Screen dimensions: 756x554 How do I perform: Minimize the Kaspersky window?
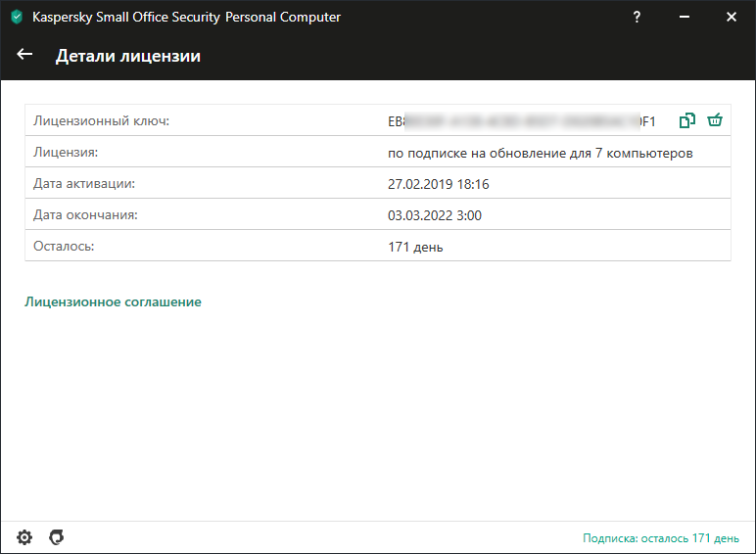click(685, 17)
